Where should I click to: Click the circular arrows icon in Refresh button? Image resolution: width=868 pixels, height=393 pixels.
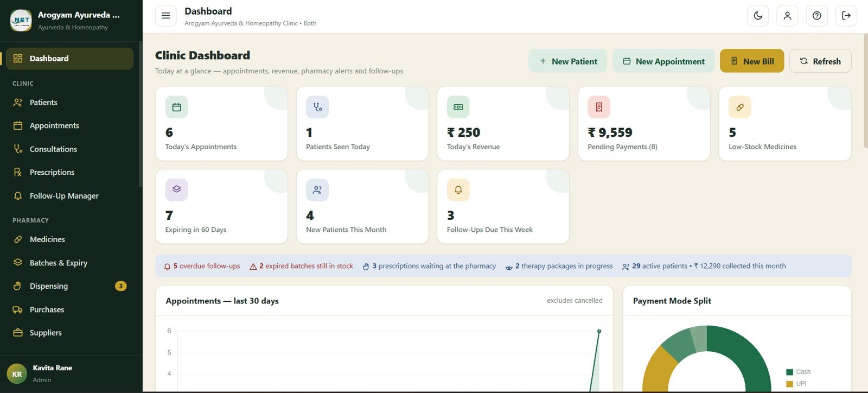804,61
